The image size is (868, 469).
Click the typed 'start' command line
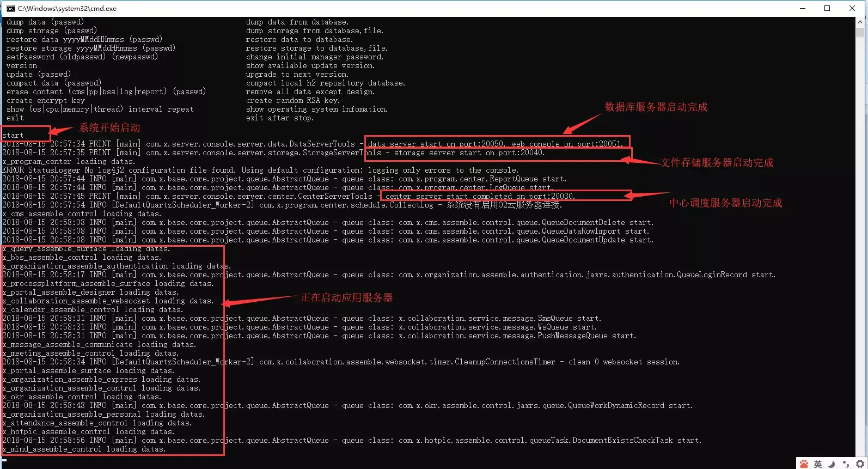pyautogui.click(x=13, y=136)
